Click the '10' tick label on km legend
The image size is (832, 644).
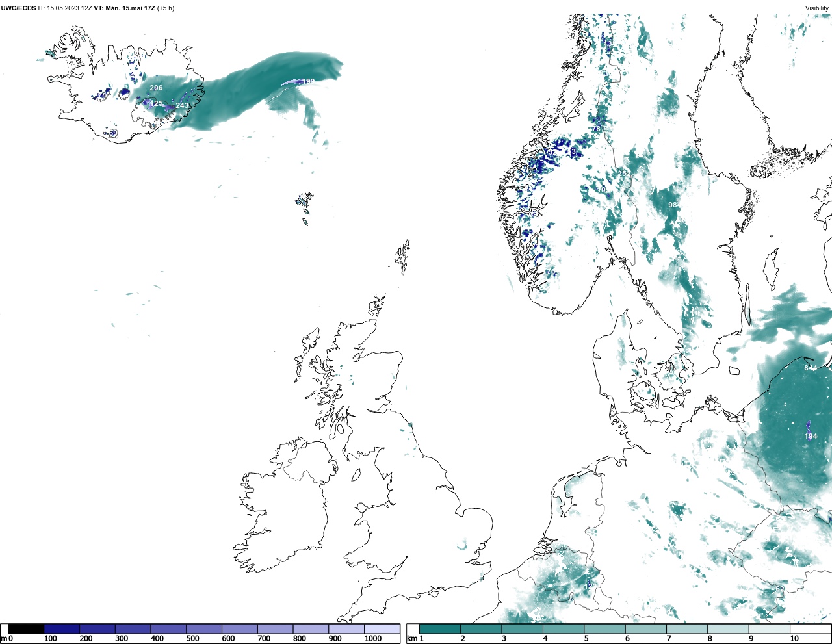pyautogui.click(x=794, y=639)
